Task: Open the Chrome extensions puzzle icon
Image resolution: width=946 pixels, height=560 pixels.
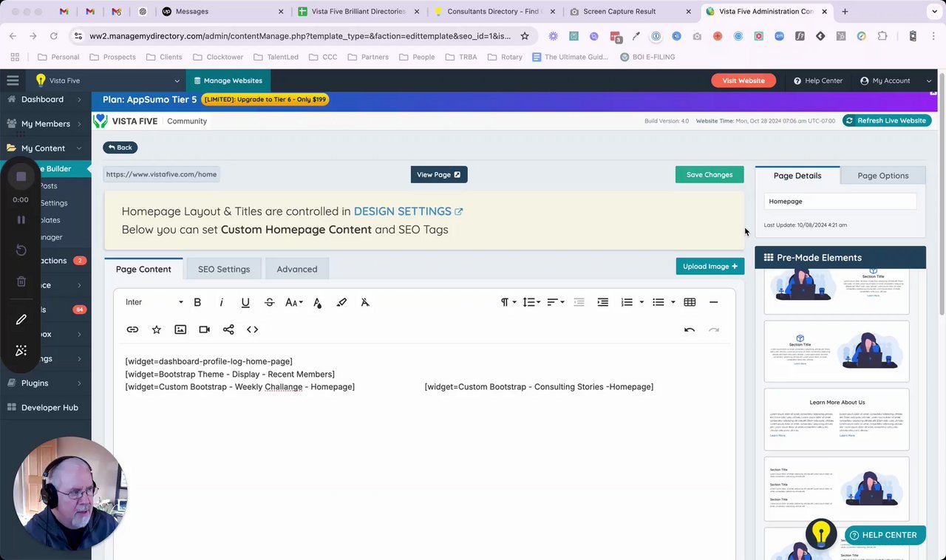Action: tap(882, 35)
